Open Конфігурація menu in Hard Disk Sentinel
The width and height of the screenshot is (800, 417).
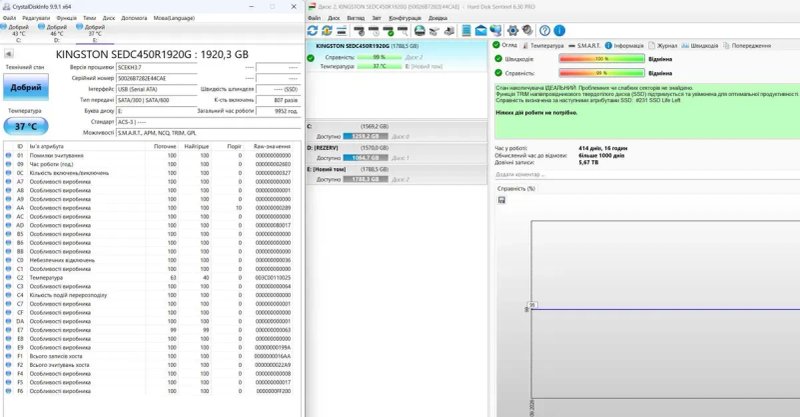[x=405, y=18]
